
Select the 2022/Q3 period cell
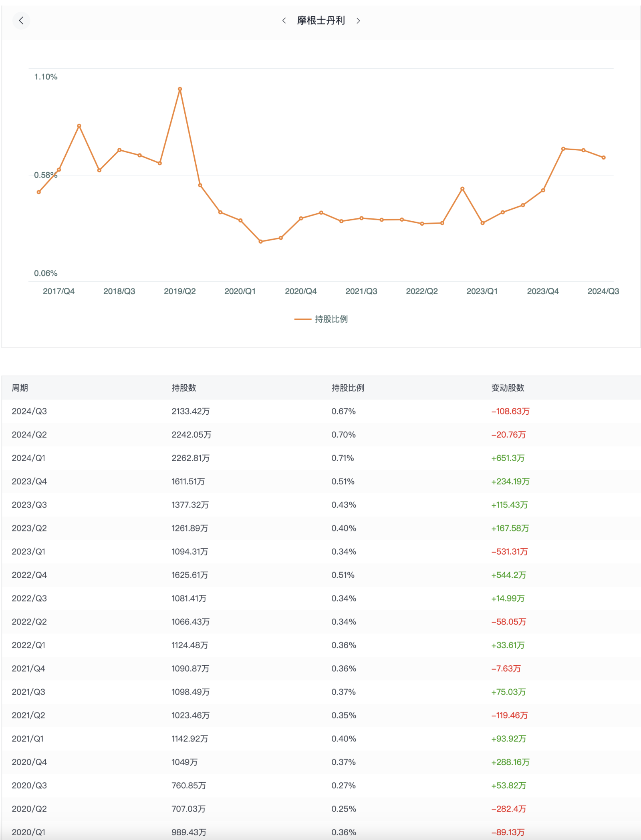(x=29, y=598)
